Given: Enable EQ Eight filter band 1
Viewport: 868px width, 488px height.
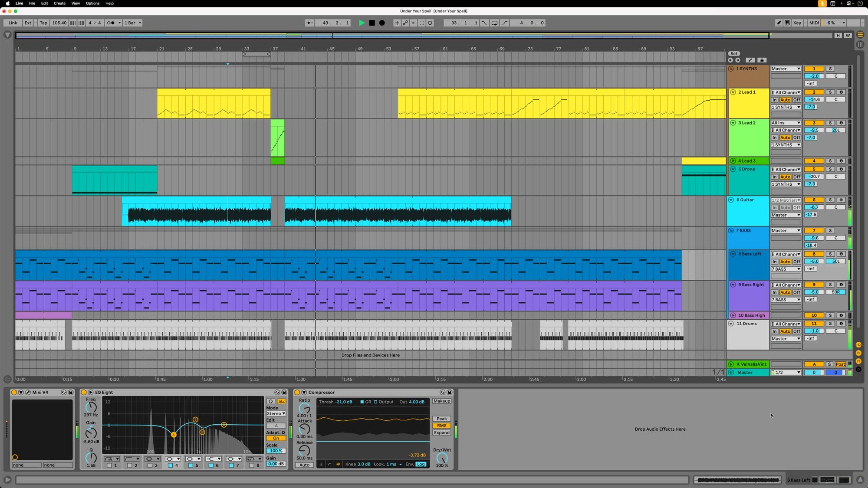Looking at the screenshot, I should point(109,465).
